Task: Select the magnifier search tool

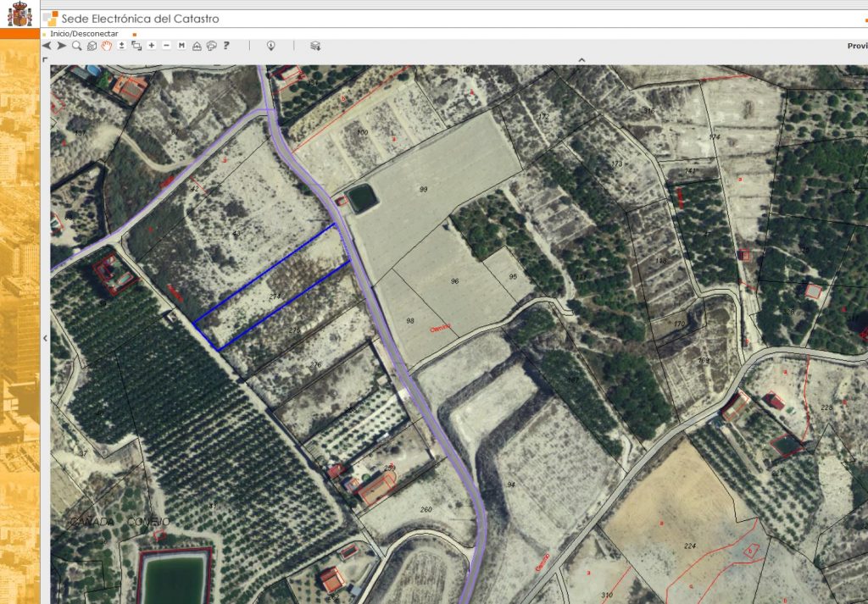Action: (76, 46)
